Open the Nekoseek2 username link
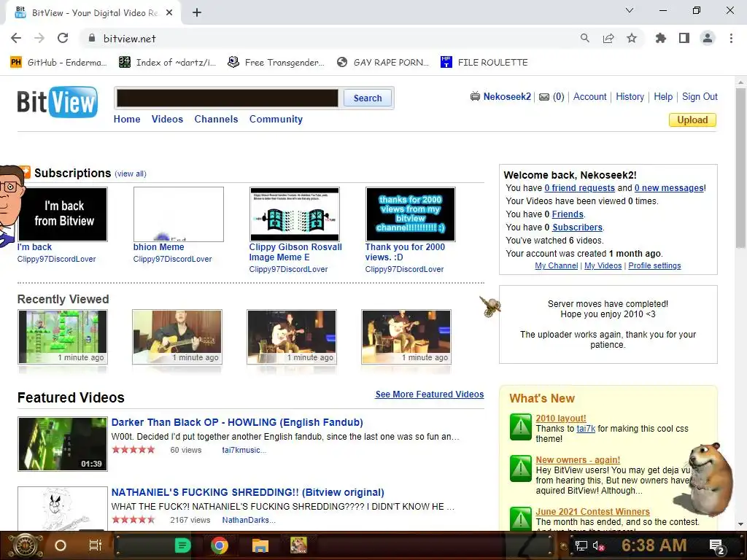747x560 pixels. click(x=507, y=97)
